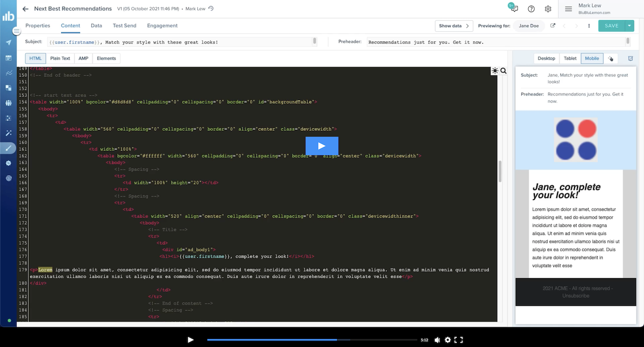Open the brush content sidebar icon

click(x=9, y=148)
